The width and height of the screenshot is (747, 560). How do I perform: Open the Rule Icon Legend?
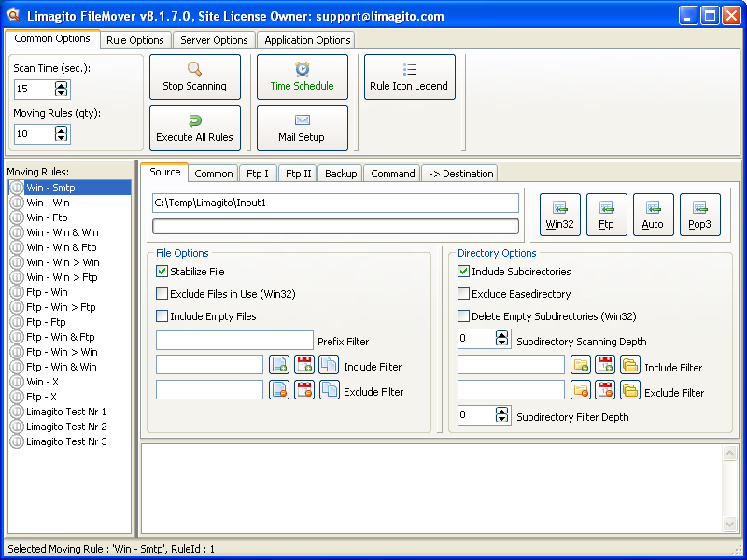[x=409, y=77]
